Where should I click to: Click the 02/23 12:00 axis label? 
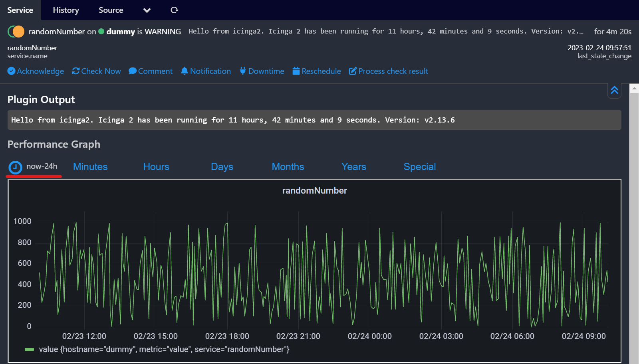[84, 336]
